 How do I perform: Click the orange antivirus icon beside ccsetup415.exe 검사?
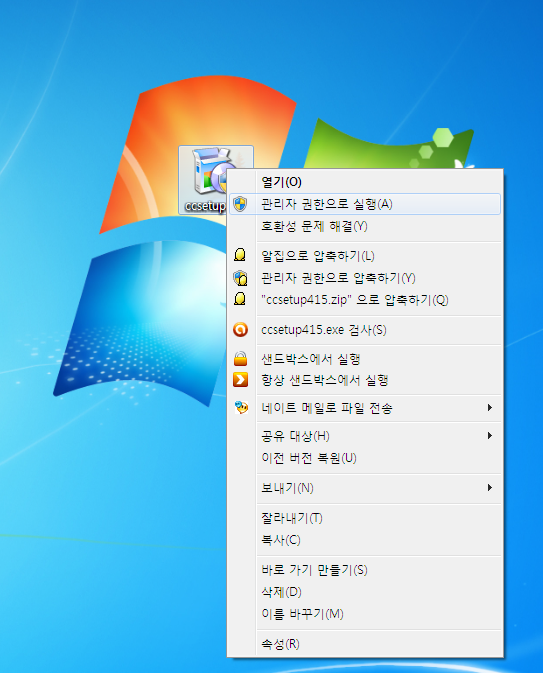240,330
